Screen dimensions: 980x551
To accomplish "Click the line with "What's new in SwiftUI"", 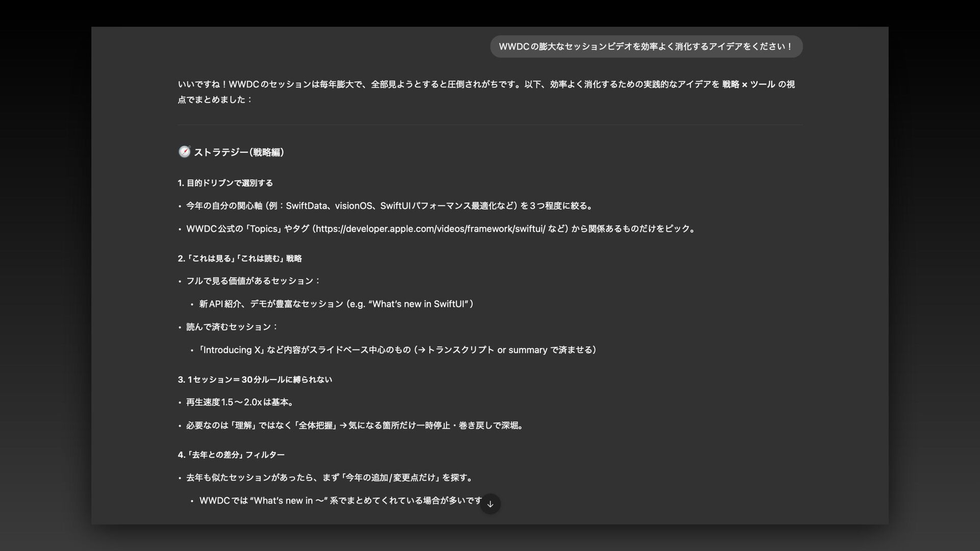I will [337, 304].
